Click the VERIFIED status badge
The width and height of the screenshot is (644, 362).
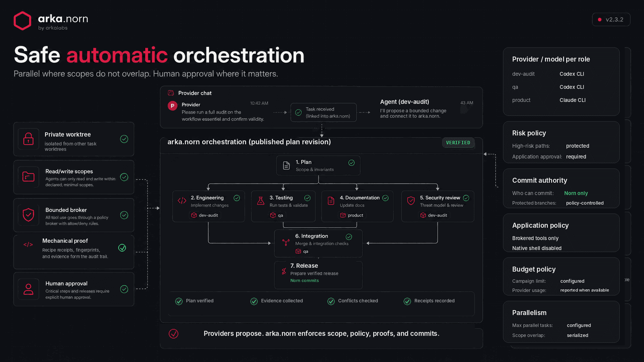pos(458,143)
